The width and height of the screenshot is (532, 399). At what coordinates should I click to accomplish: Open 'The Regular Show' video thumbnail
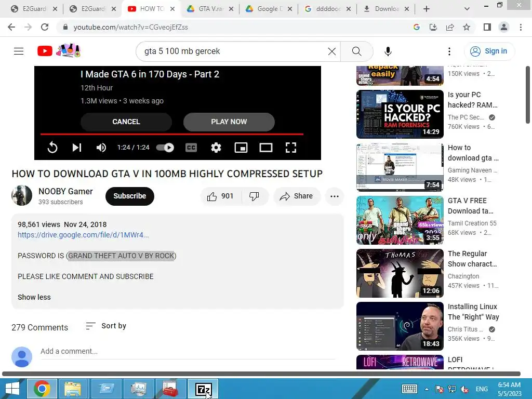pyautogui.click(x=400, y=273)
